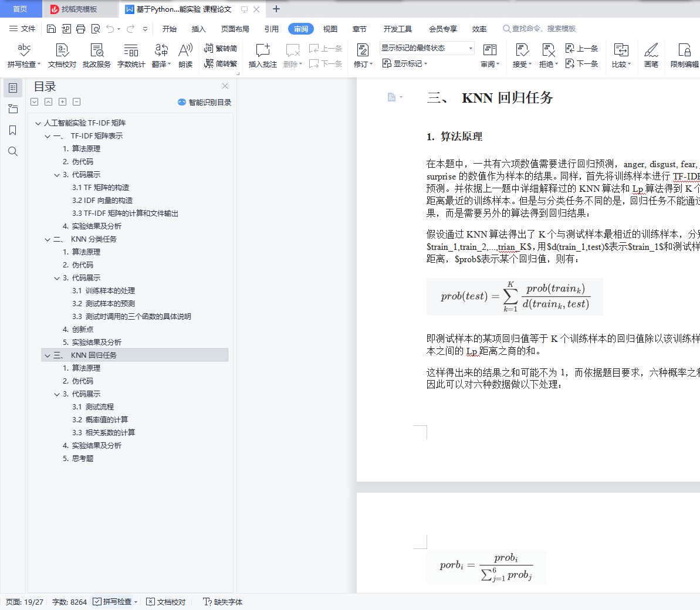Show the 字数统计 word count
The height and width of the screenshot is (610, 700).
pyautogui.click(x=131, y=55)
